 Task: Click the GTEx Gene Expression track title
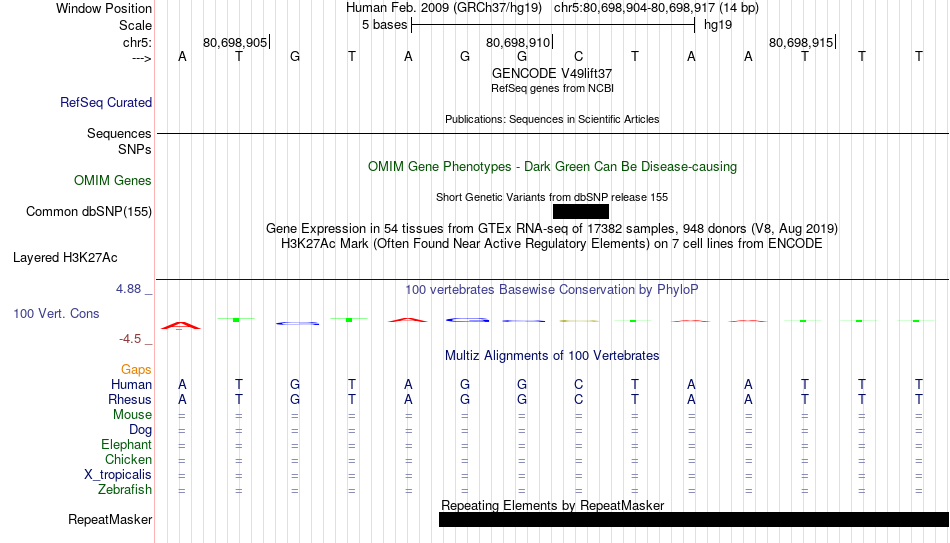tap(552, 228)
